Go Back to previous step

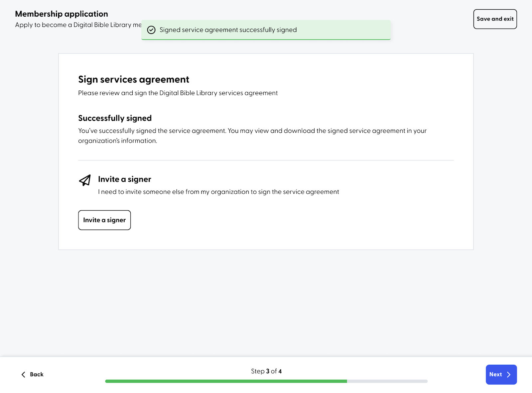pos(32,374)
